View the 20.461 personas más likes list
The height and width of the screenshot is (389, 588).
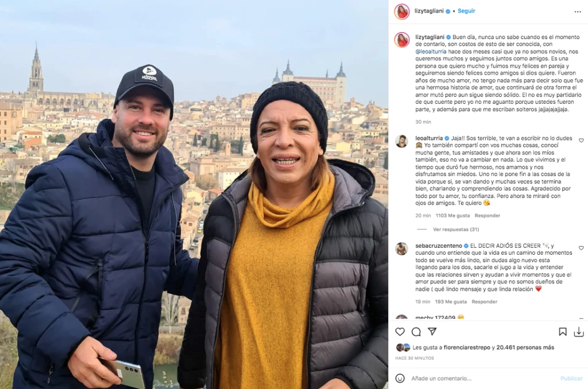pos(525,347)
